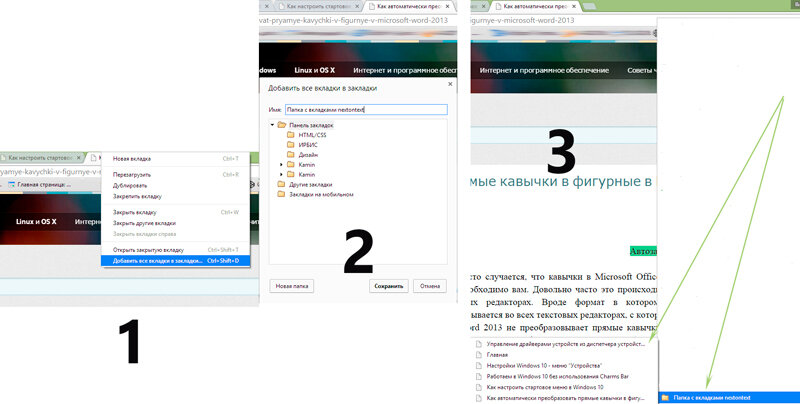Close Как настроить стартово tab in context-menu screenshot
This screenshot has height=404, width=800.
point(79,158)
